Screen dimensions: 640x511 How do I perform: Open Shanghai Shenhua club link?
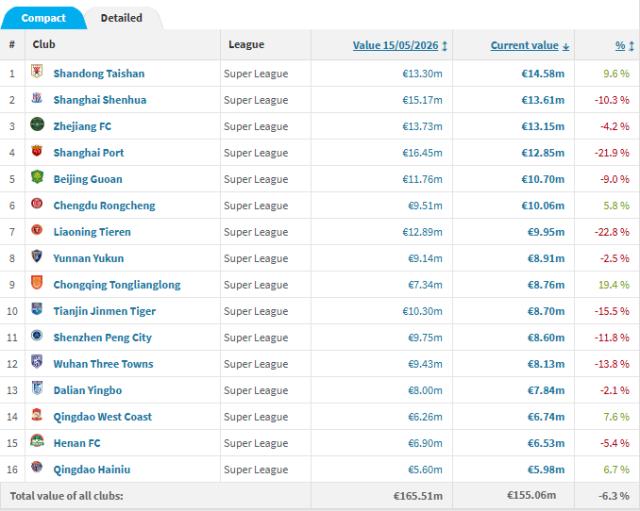(x=100, y=100)
